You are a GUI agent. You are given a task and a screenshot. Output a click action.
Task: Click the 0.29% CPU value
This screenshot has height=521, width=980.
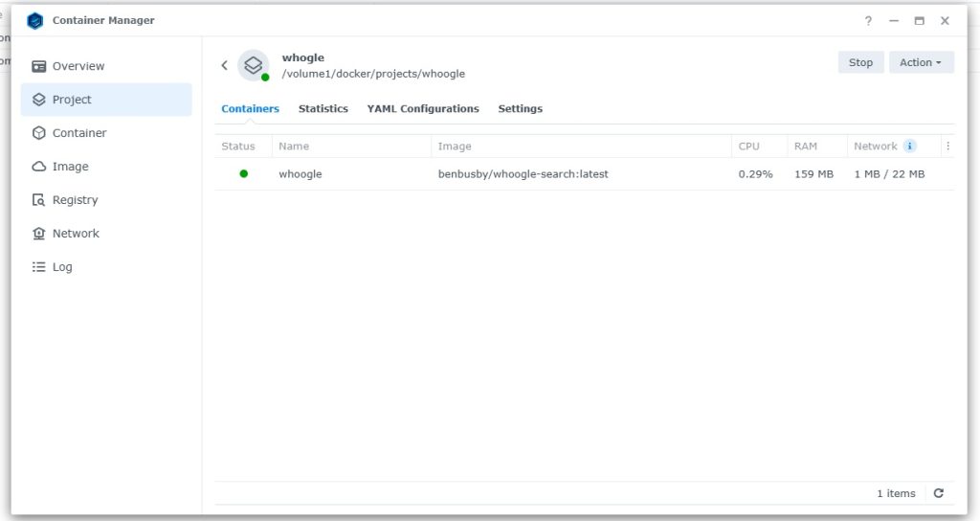point(755,174)
